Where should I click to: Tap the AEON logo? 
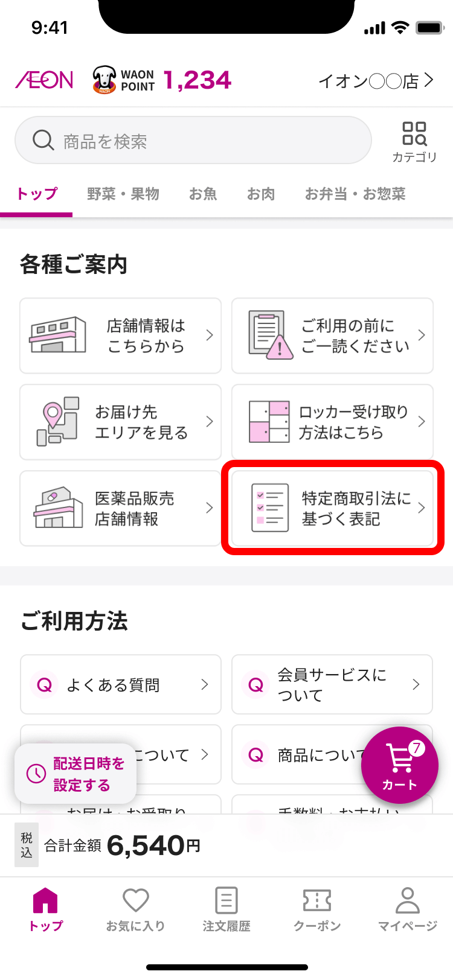tap(45, 80)
